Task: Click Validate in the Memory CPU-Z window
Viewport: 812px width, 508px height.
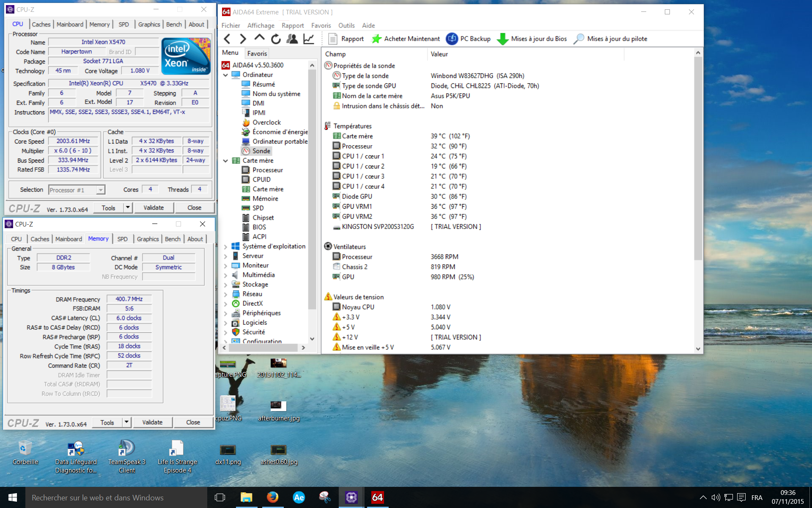Action: pos(152,422)
